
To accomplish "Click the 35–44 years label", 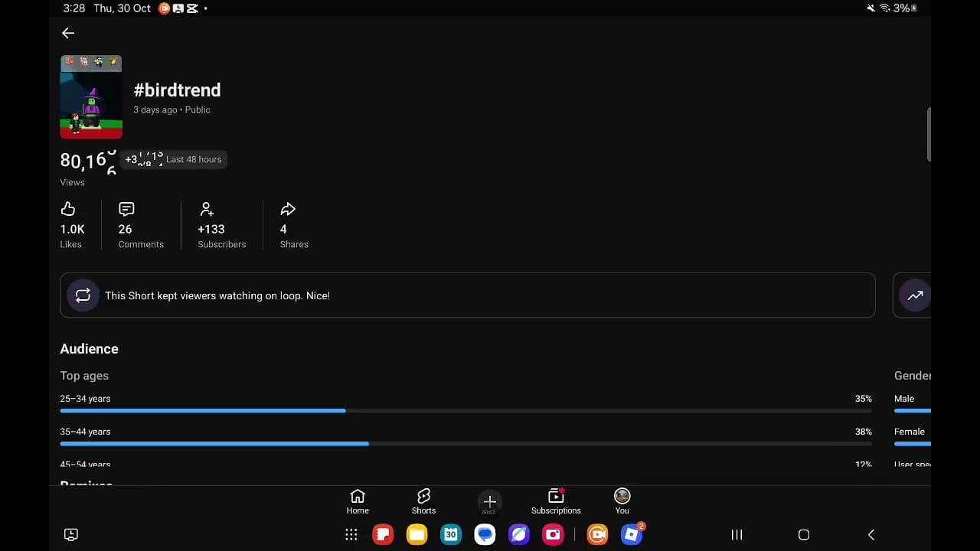I will pyautogui.click(x=85, y=432).
